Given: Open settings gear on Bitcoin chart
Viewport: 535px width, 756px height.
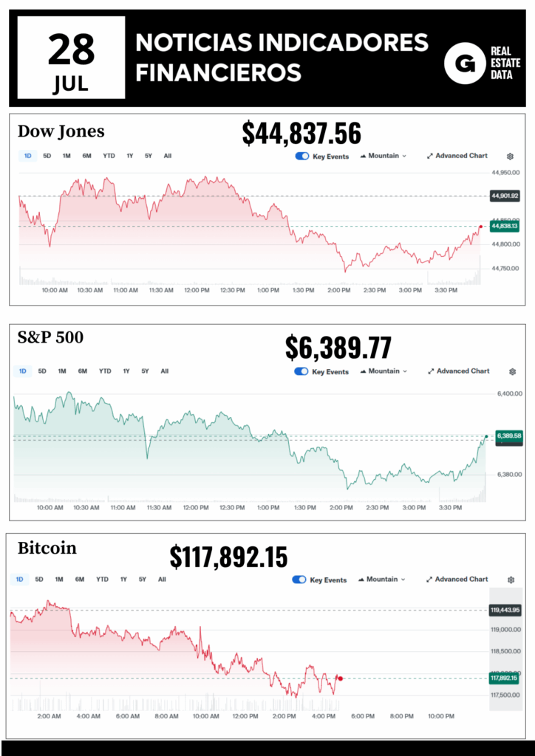Looking at the screenshot, I should [x=510, y=580].
